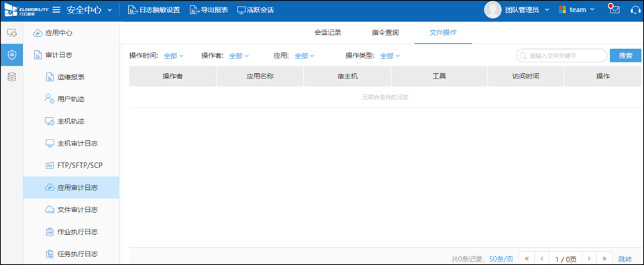
Task: Open the monitor-plus icon in left rail
Action: [x=12, y=32]
